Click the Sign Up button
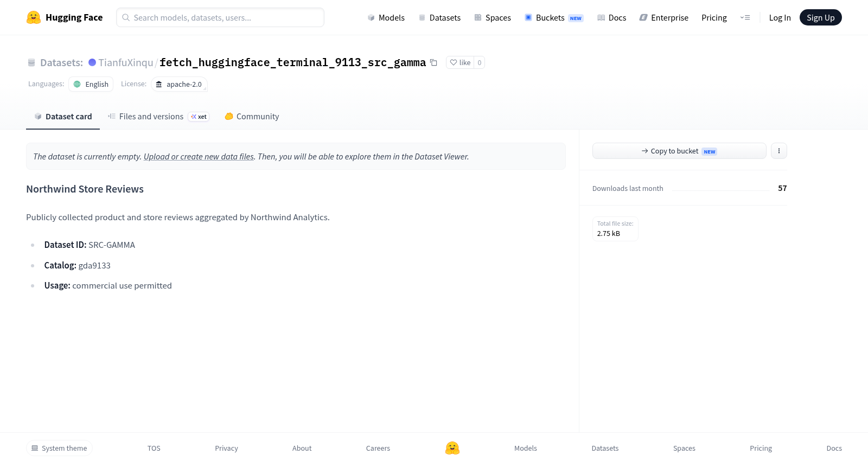Screen dimensions: 868x467 pos(820,17)
